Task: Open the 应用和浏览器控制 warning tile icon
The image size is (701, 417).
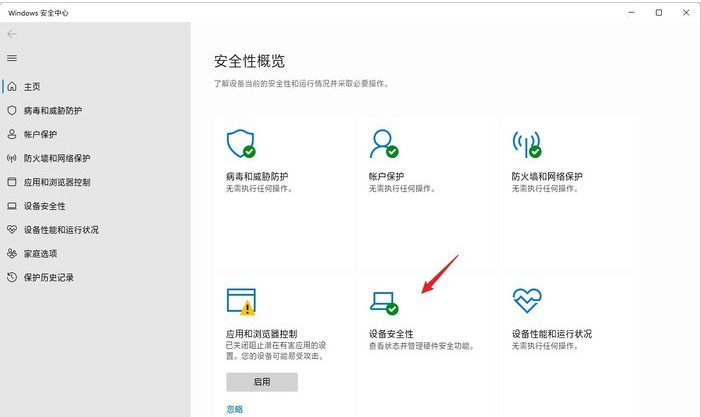Action: point(241,302)
